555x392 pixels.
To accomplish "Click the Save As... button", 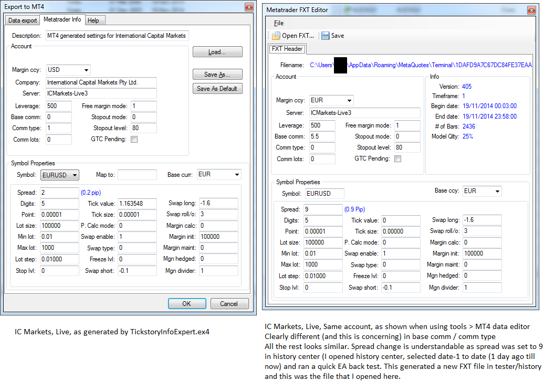I will point(217,75).
